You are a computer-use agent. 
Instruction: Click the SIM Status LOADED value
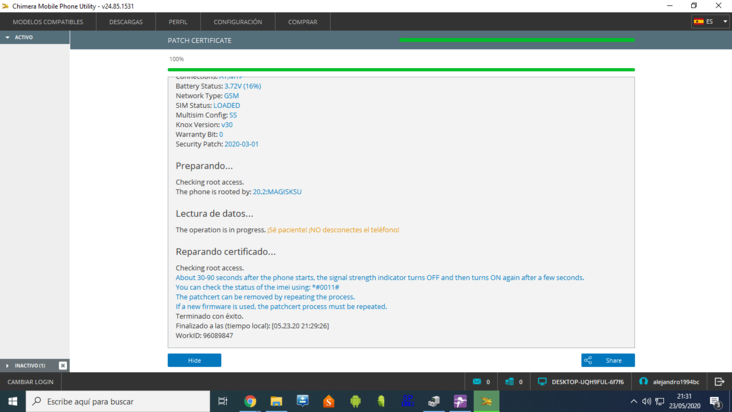226,105
